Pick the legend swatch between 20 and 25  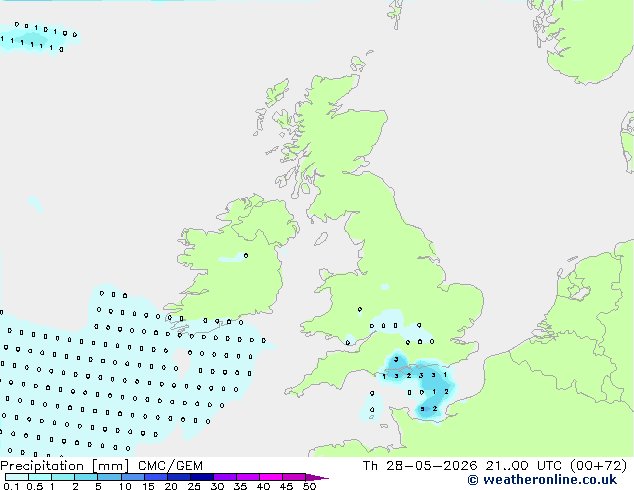[x=179, y=477]
